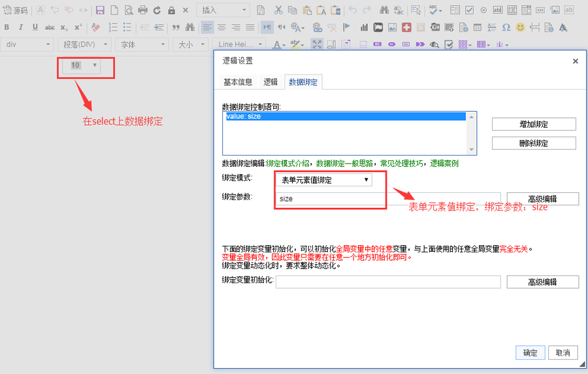
Task: Click the 绑定变量初始化 input field
Action: (x=388, y=282)
